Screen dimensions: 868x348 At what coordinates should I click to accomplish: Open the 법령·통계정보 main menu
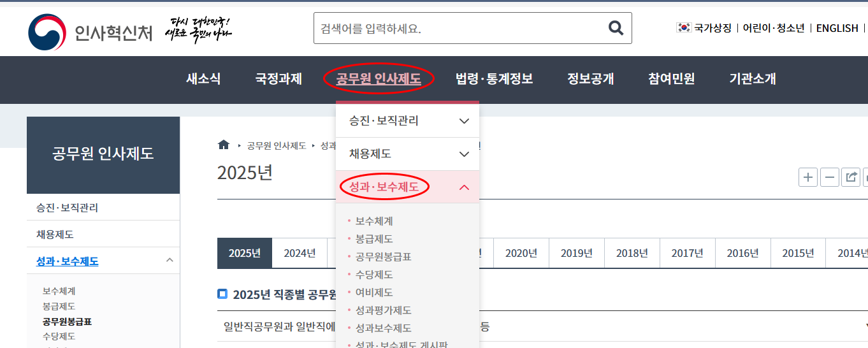tap(494, 79)
